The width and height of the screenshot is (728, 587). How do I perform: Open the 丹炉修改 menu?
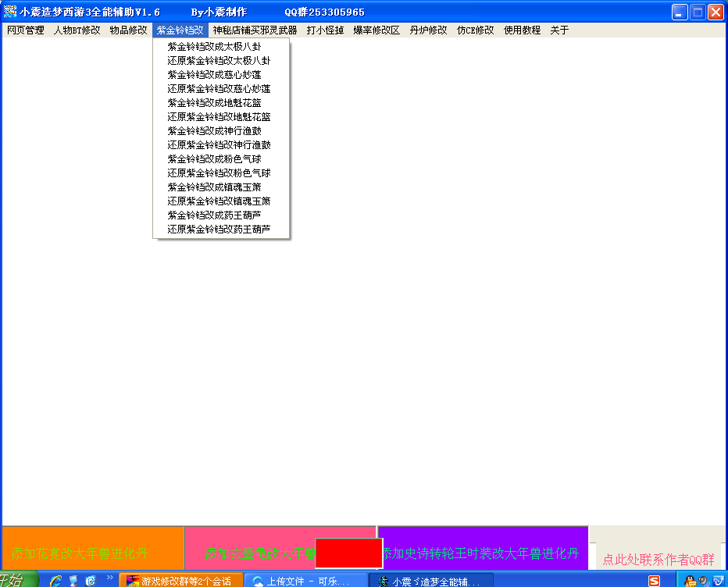point(428,30)
